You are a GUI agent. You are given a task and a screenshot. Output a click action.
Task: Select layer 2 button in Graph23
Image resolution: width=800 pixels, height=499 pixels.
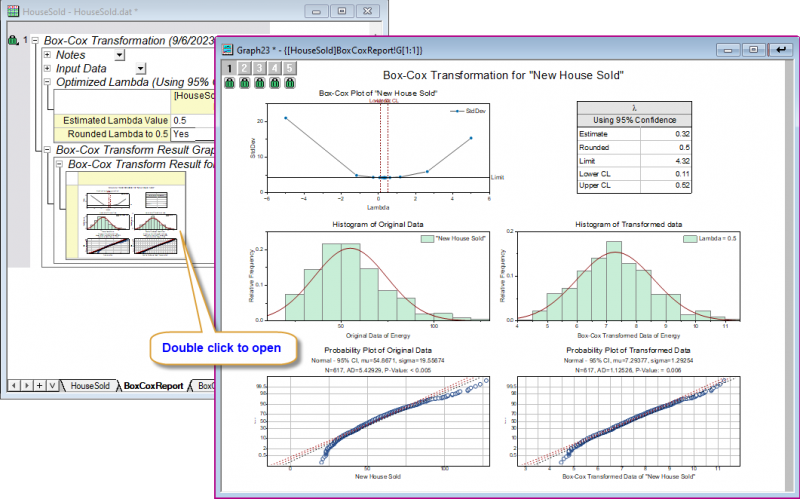(x=244, y=68)
